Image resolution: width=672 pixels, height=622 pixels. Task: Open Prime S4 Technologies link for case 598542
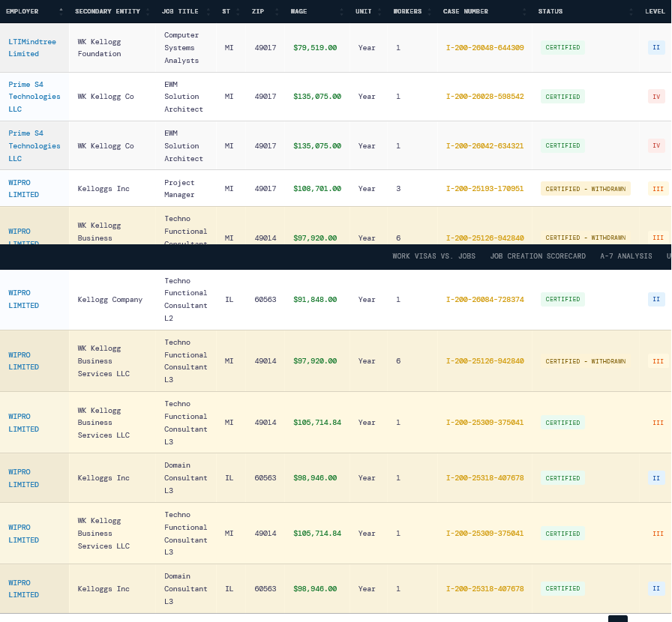pyautogui.click(x=34, y=97)
